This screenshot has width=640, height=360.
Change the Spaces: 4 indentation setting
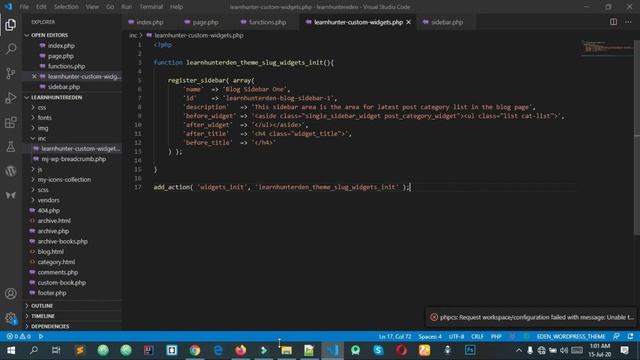point(430,336)
